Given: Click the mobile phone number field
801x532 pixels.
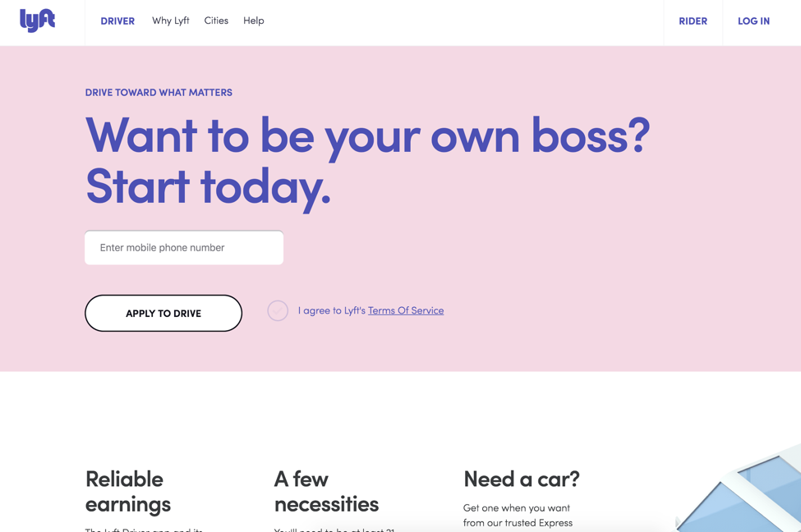Looking at the screenshot, I should [x=183, y=247].
